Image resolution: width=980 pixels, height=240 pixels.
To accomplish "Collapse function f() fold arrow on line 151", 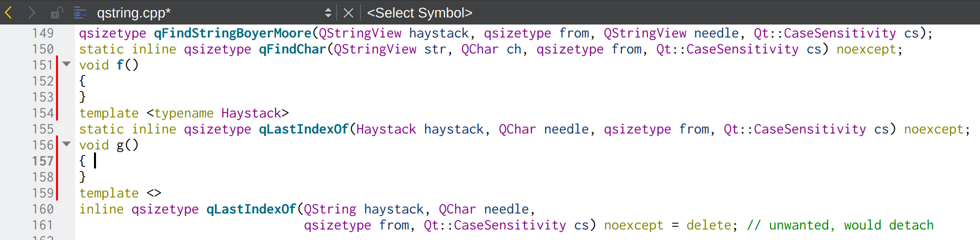I will point(66,64).
